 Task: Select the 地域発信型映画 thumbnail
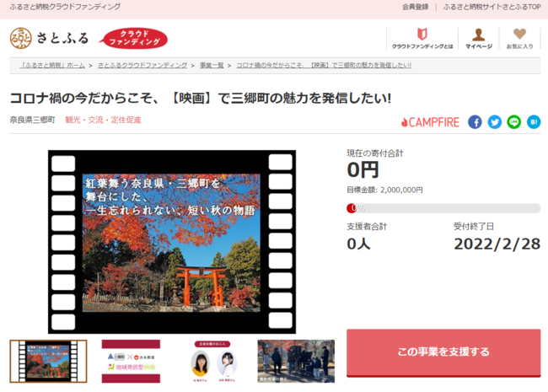pos(131,362)
